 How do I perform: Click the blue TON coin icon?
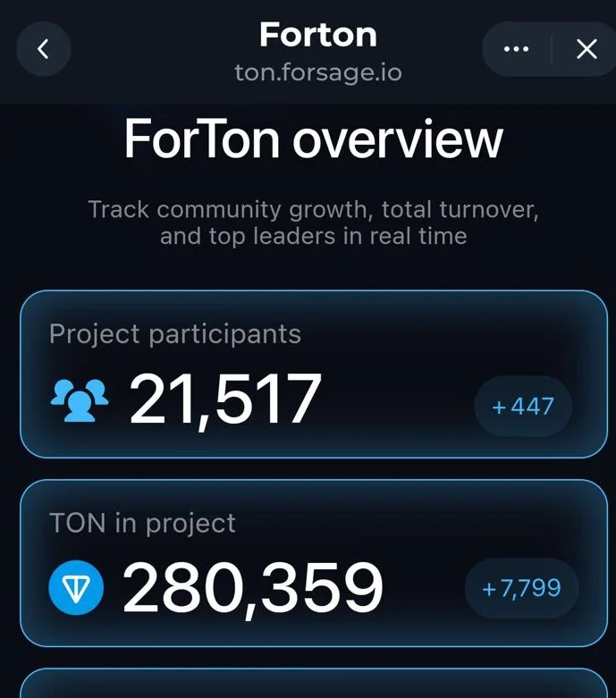click(76, 587)
